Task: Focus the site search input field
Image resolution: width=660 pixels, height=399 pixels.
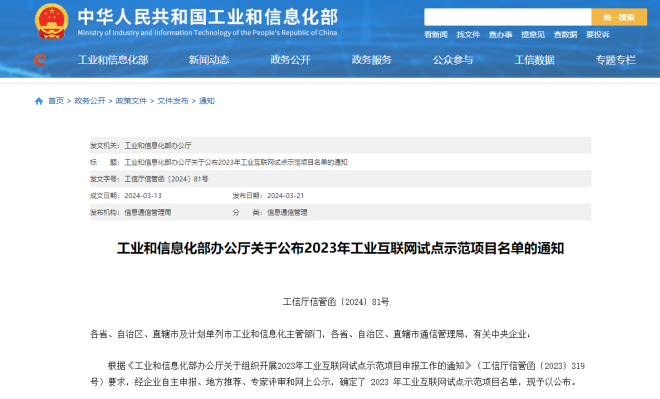Action: (x=508, y=17)
